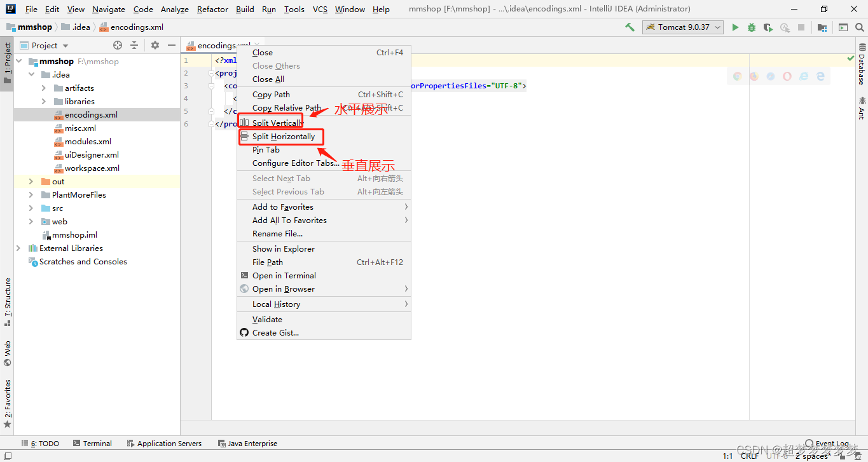The height and width of the screenshot is (462, 868).
Task: Expand the libraries folder
Action: point(44,102)
